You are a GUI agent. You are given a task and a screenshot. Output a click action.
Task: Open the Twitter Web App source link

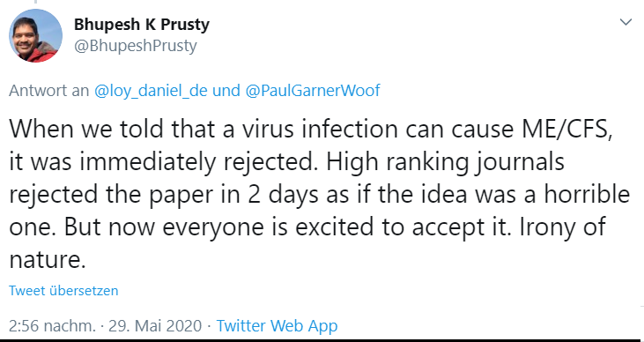coord(277,326)
